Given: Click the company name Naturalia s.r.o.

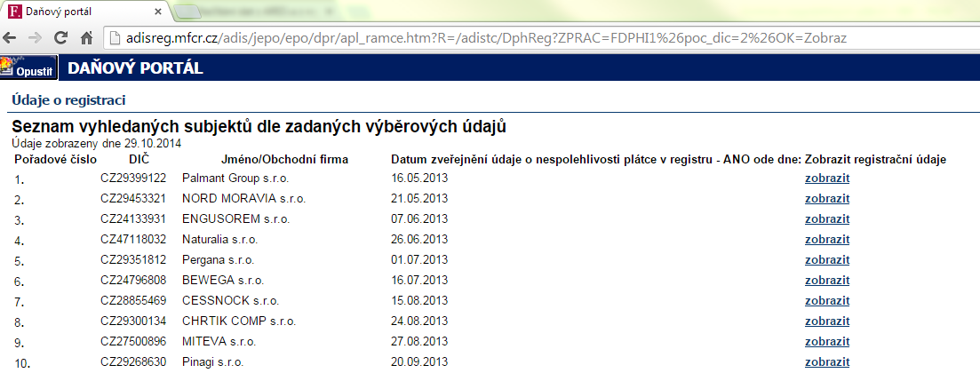Looking at the screenshot, I should (220, 240).
